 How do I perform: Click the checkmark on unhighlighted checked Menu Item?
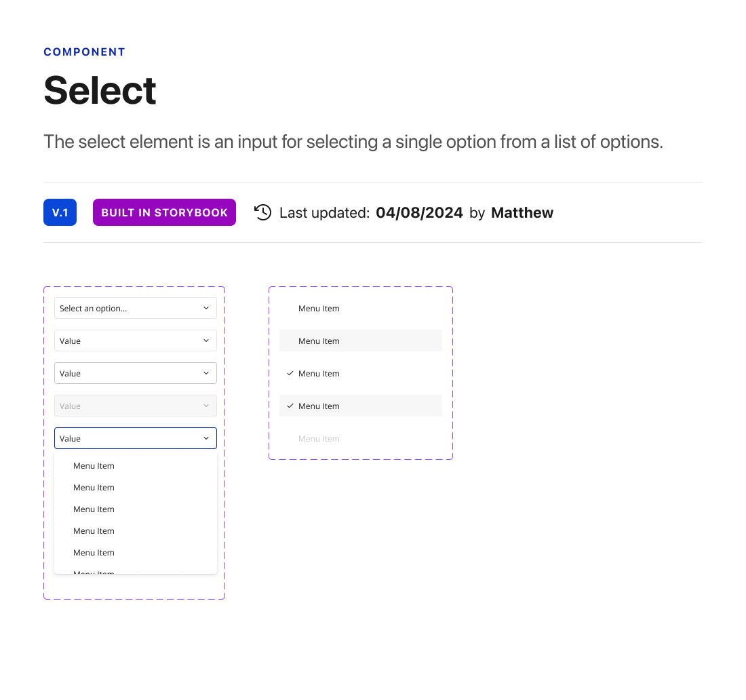(x=290, y=373)
